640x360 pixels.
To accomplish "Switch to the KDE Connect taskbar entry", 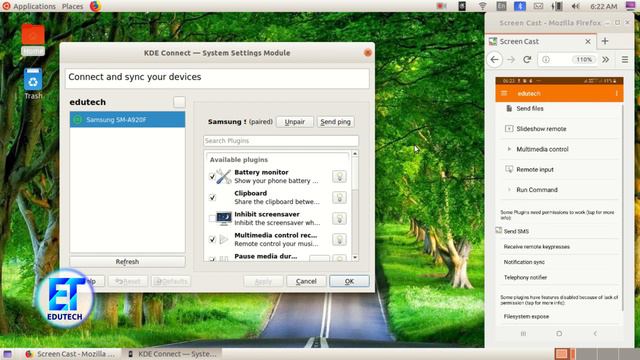I will [x=172, y=354].
